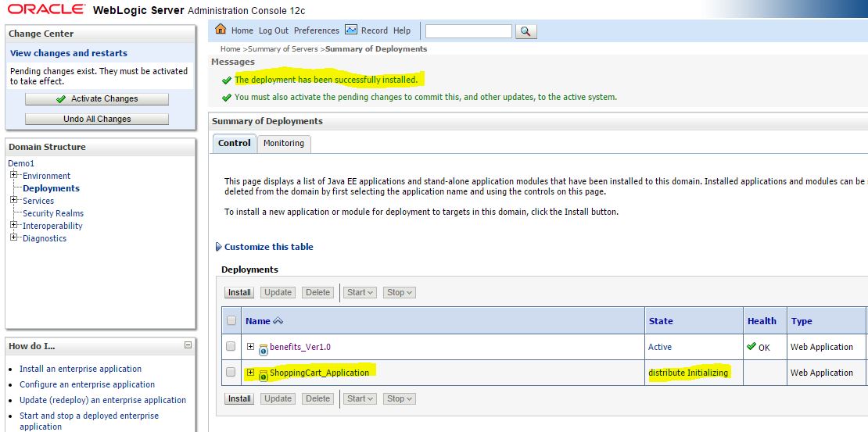Toggle the select-all deployments checkbox
Screen dimensions: 868x432
point(231,320)
